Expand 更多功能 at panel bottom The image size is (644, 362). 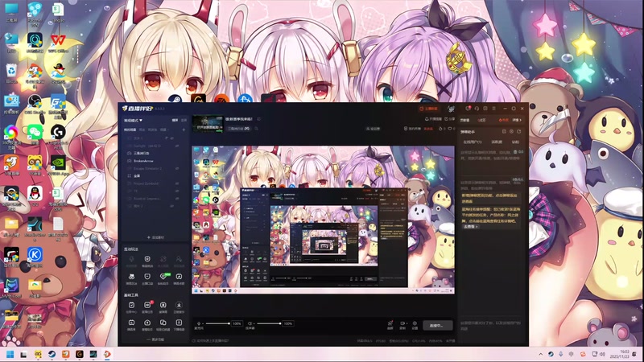pos(155,339)
